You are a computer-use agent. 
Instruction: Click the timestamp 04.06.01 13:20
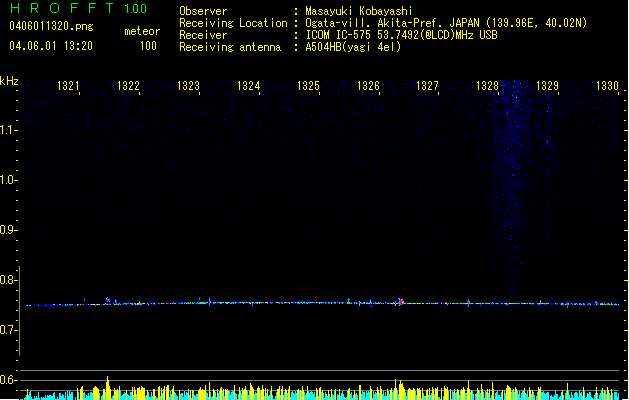point(51,46)
